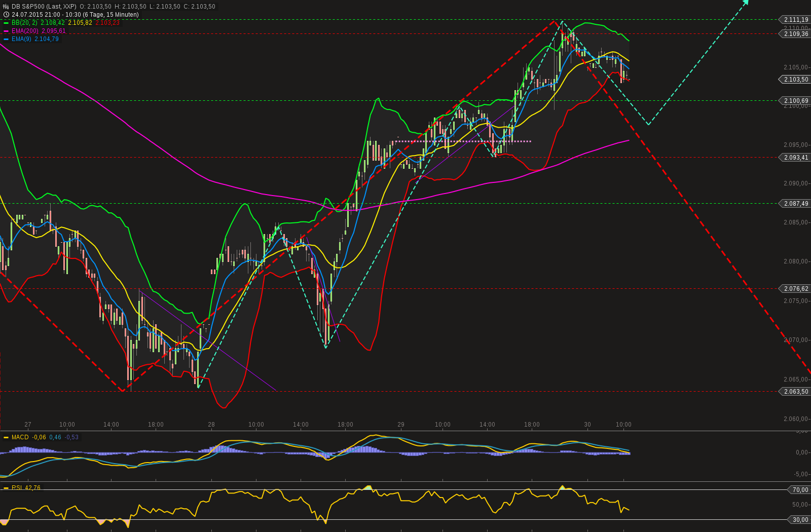The image size is (811, 532).
Task: Click the 2.090,00 price axis label
Action: [x=796, y=183]
